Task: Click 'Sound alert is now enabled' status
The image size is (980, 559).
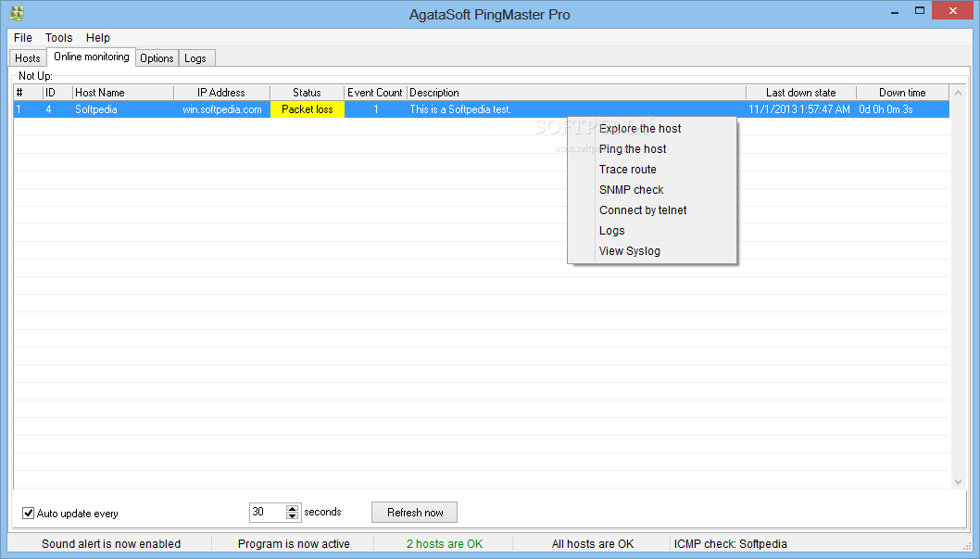Action: (x=111, y=544)
